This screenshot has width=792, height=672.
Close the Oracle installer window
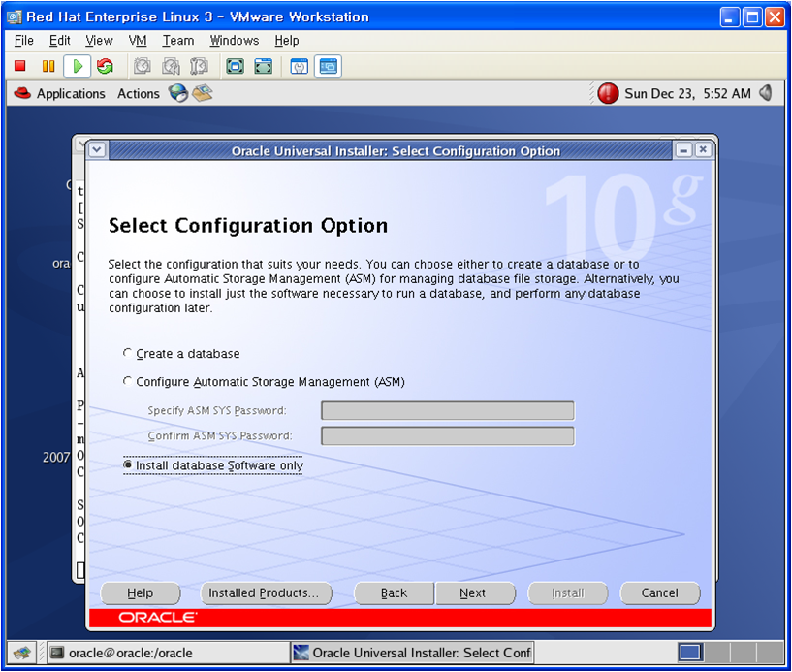(x=703, y=150)
